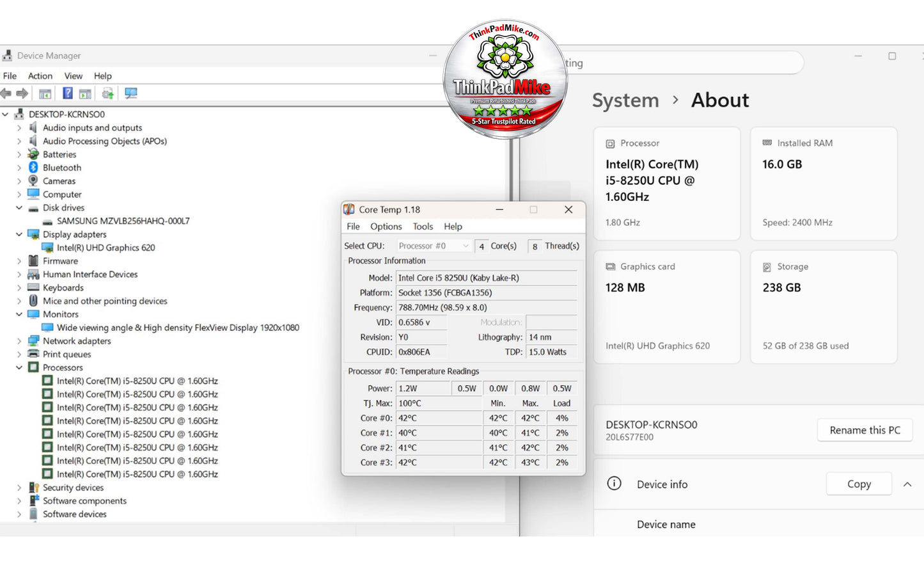Toggle the action pane toolbar icon
This screenshot has width=924, height=581.
click(x=85, y=93)
